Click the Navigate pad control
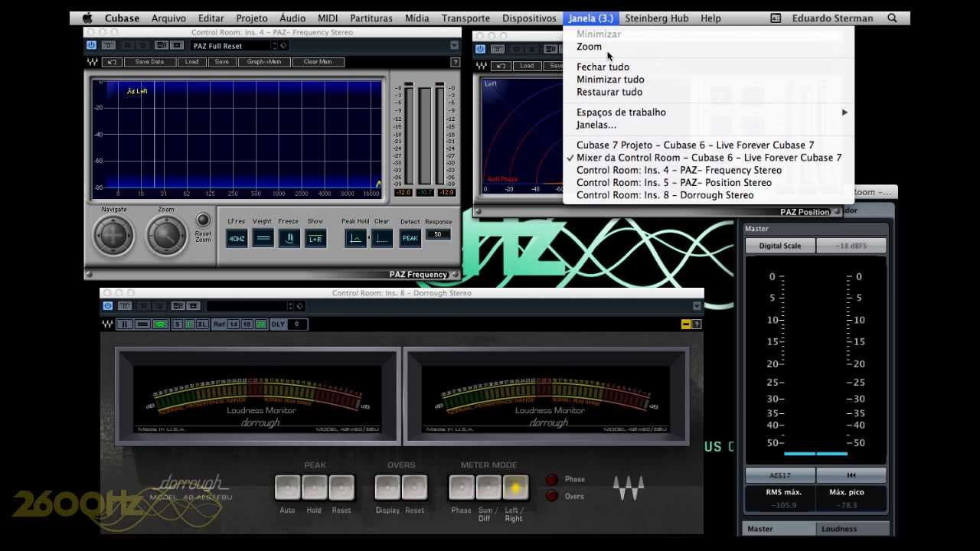980x551 pixels. [x=113, y=235]
